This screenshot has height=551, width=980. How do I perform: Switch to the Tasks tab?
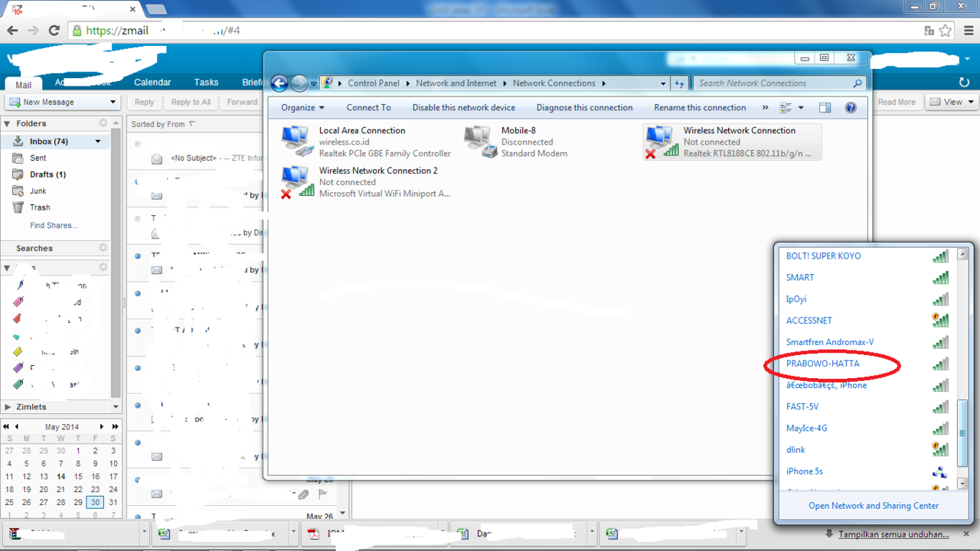206,82
